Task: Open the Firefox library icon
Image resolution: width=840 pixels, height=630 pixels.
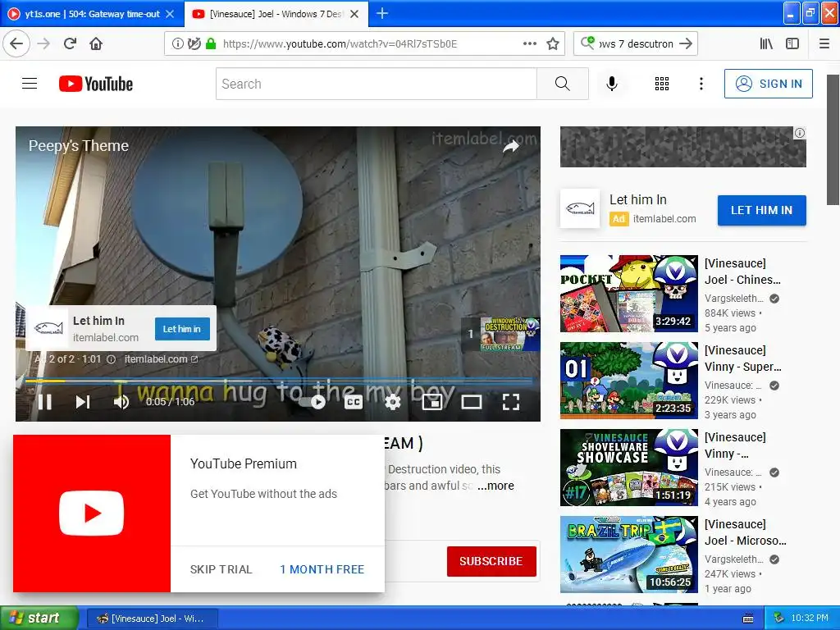Action: click(766, 43)
